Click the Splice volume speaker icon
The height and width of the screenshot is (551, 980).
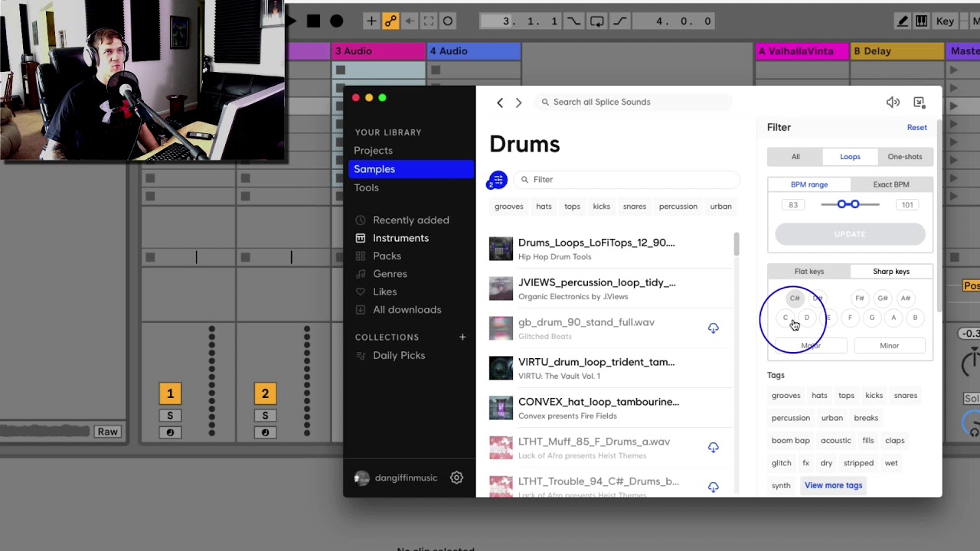pos(893,102)
